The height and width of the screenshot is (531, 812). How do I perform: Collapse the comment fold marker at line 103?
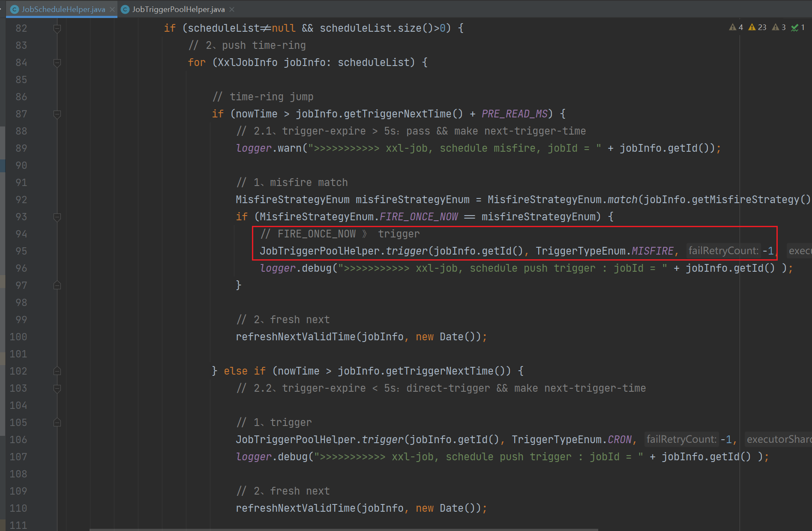[x=57, y=388]
